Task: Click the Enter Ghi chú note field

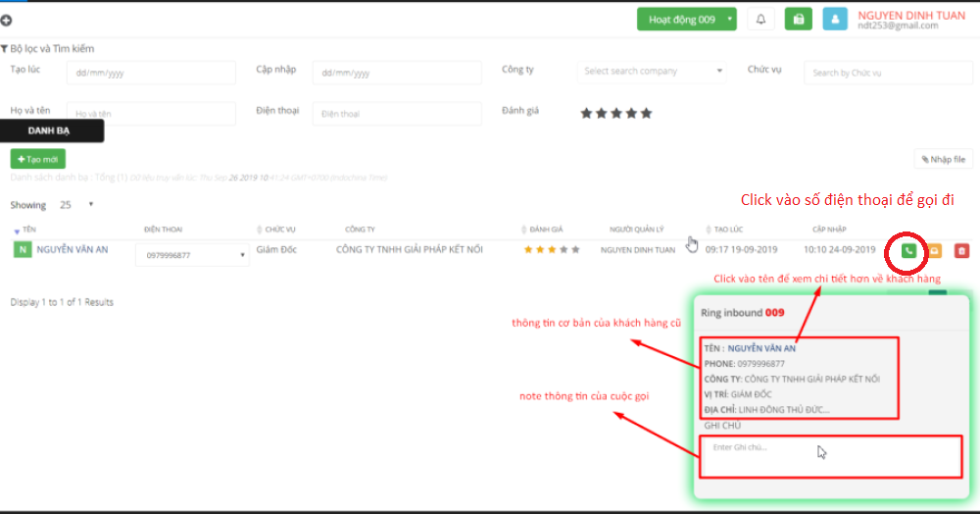Action: click(831, 457)
